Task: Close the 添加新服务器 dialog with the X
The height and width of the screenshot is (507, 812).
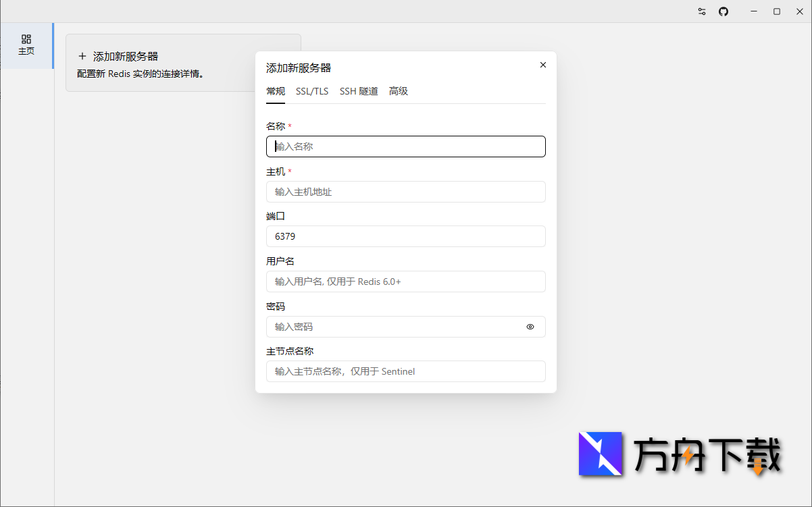Action: tap(542, 65)
